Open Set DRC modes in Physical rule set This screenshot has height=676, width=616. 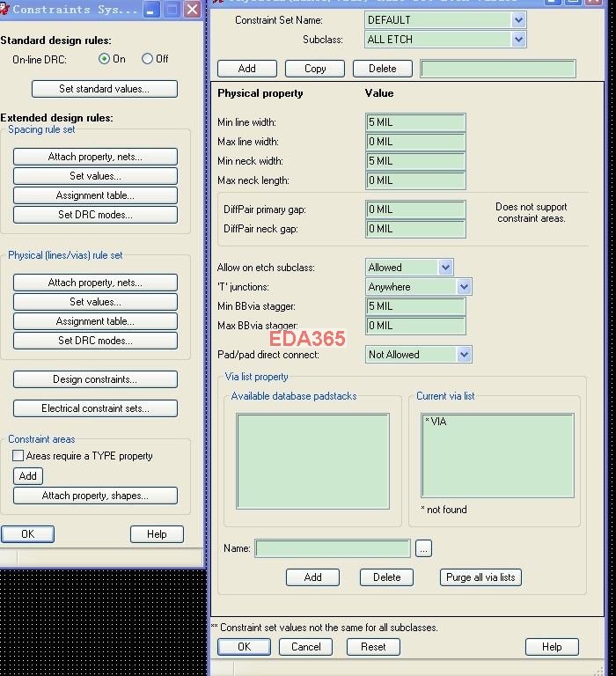click(x=95, y=341)
